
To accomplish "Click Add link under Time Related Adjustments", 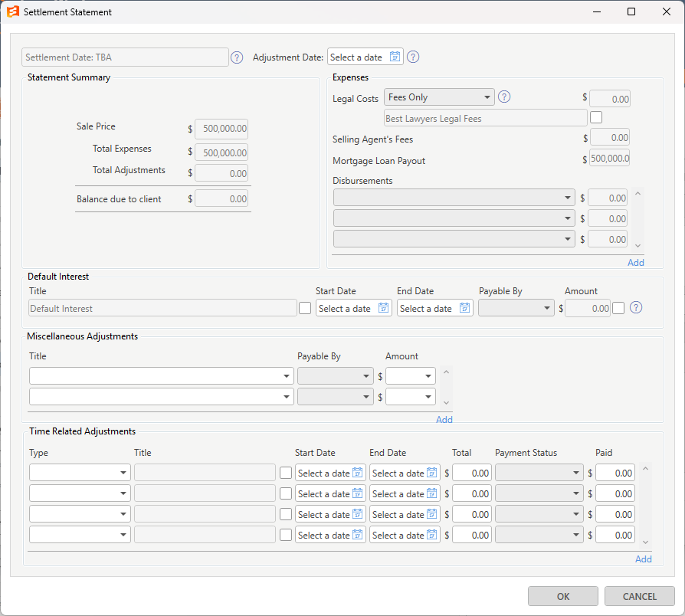I will pyautogui.click(x=643, y=559).
